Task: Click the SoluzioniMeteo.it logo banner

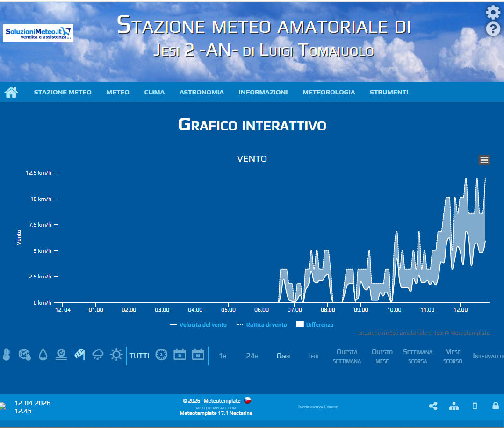Action: [38, 33]
